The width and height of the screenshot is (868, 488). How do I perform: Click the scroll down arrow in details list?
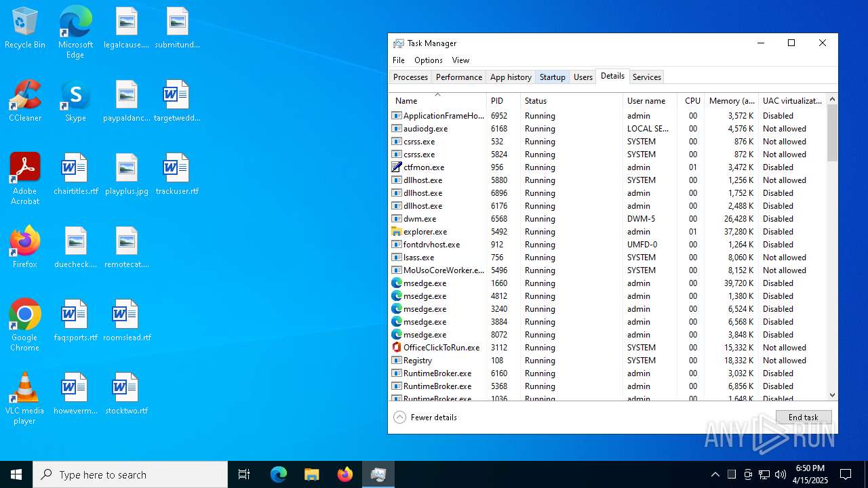[832, 395]
